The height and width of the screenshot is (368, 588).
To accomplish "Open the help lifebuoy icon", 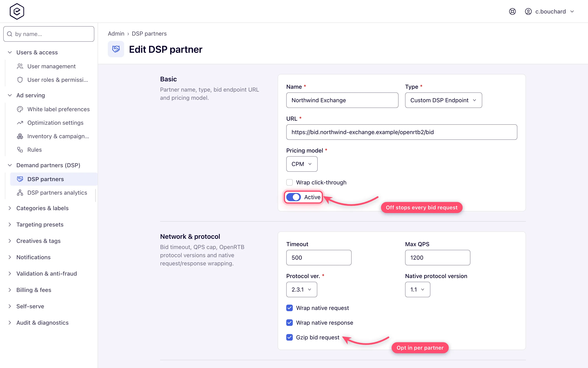I will click(512, 11).
